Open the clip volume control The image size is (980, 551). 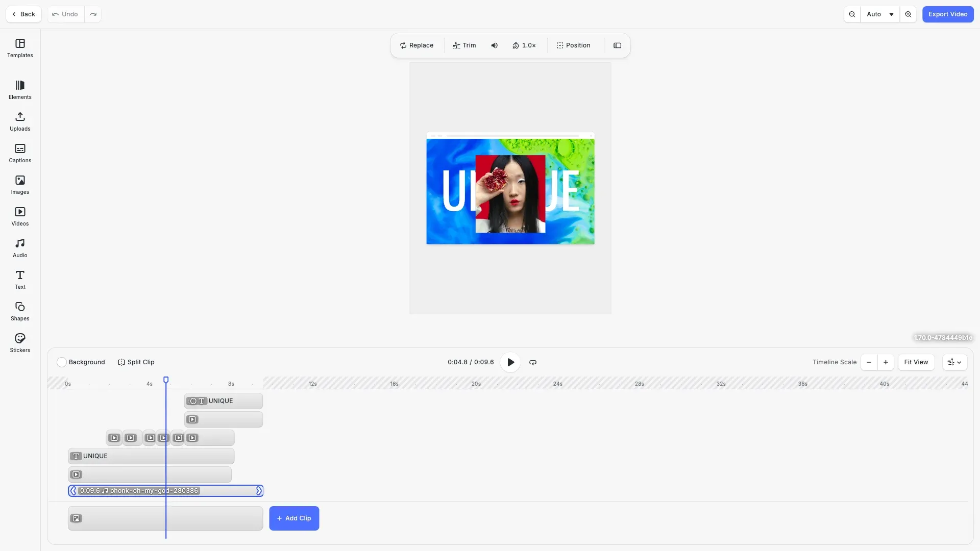(494, 45)
